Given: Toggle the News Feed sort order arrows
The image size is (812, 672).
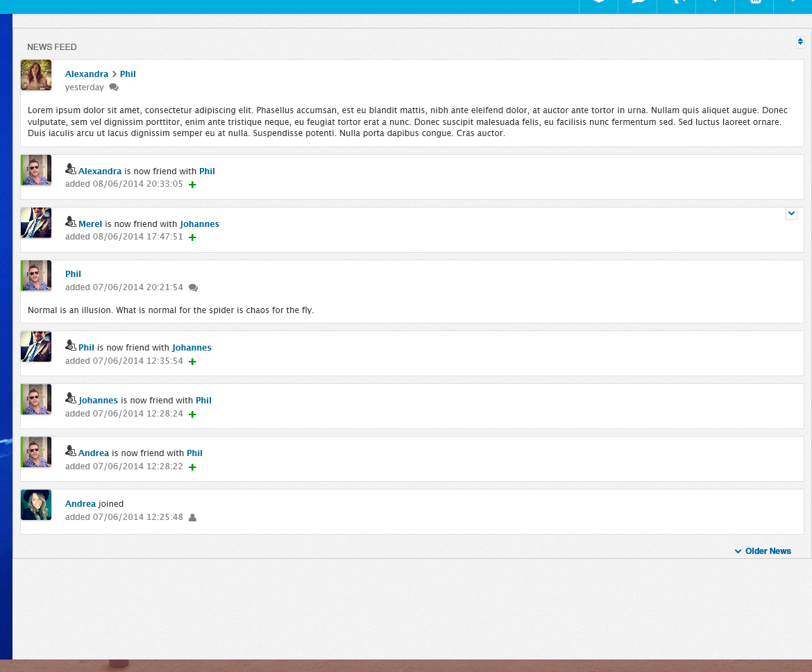Looking at the screenshot, I should click(800, 42).
